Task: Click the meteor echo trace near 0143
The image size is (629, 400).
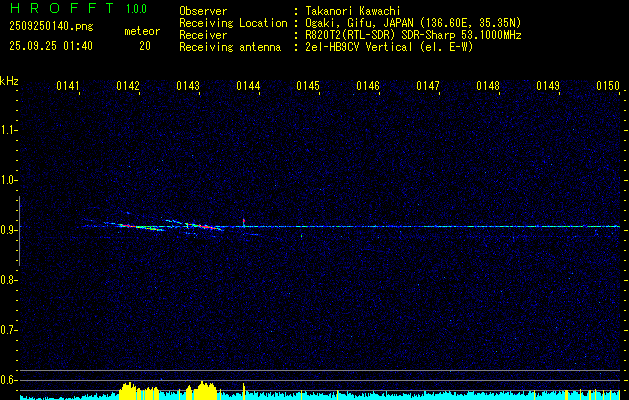Action: pyautogui.click(x=204, y=227)
